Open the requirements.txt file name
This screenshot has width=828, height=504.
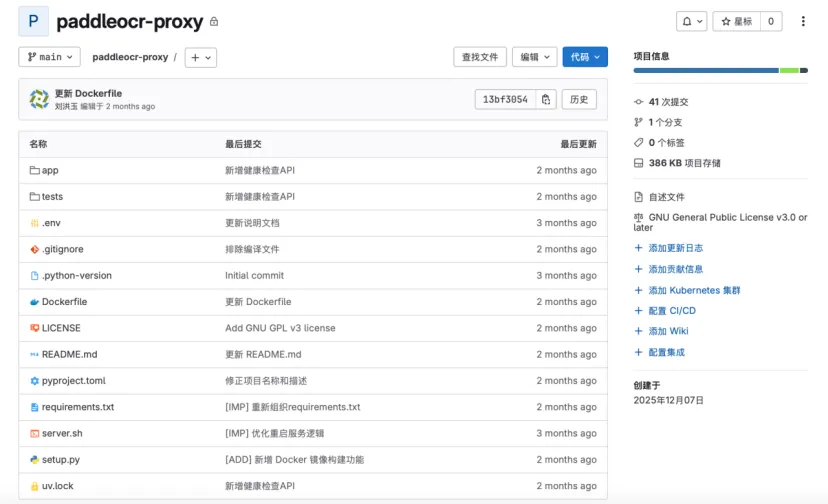tap(78, 407)
